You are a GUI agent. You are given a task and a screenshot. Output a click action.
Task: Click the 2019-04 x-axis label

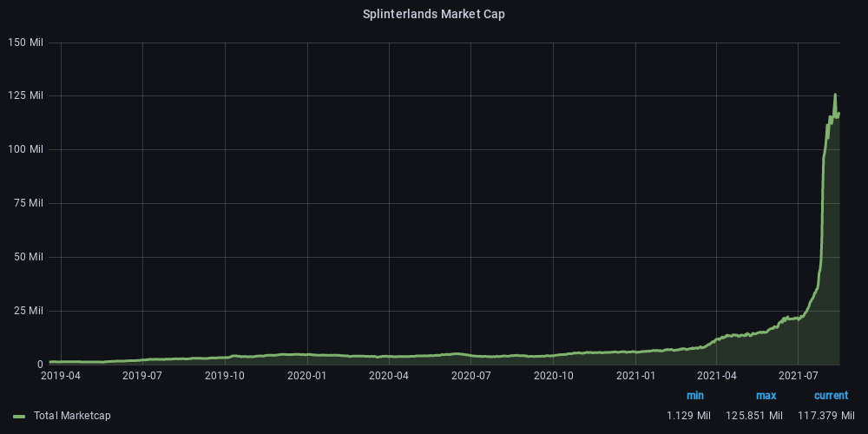61,376
